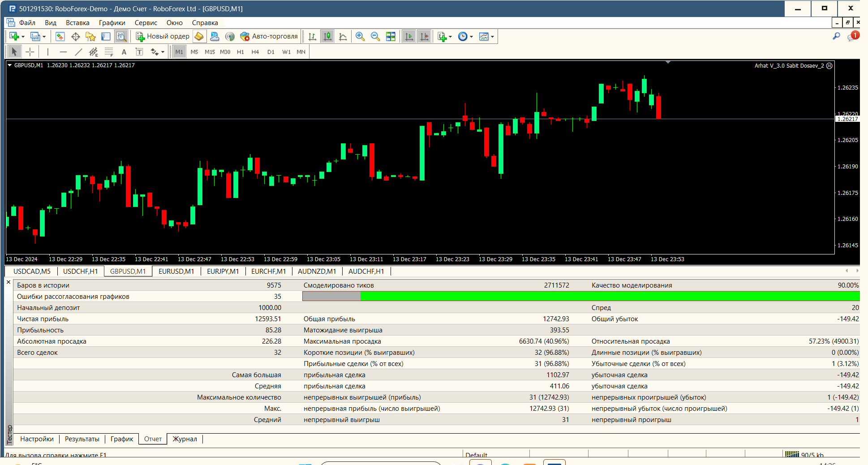
Task: Toggle the Strategy Tester icon
Action: [121, 37]
